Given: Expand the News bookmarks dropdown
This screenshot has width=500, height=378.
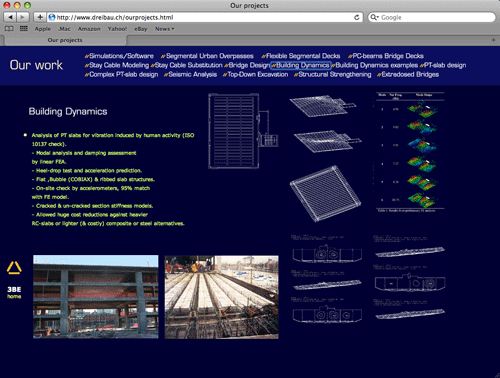Looking at the screenshot, I should (164, 29).
